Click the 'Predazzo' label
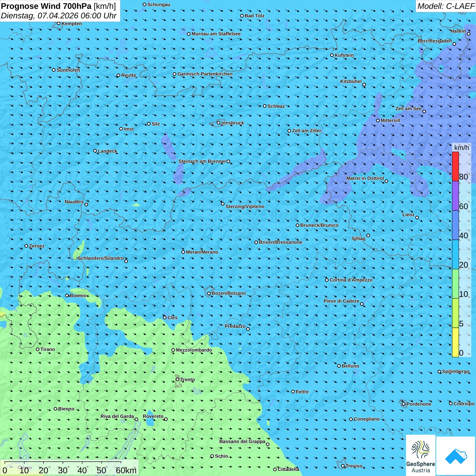 pyautogui.click(x=235, y=326)
